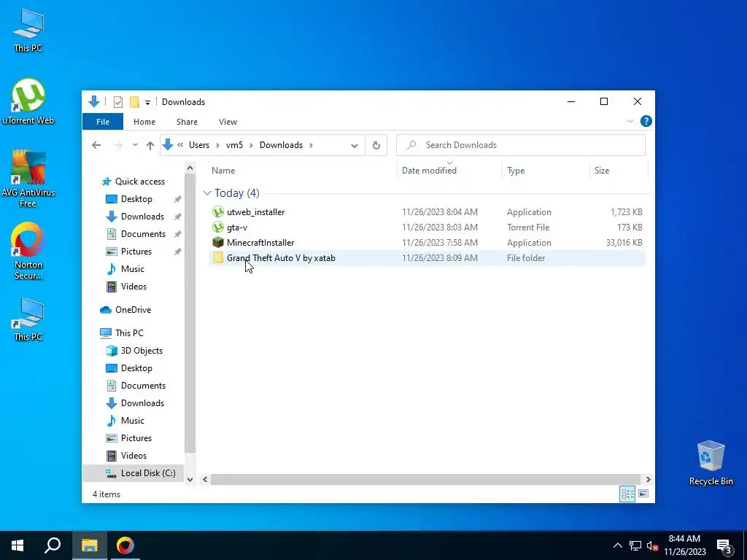Go back with the Back arrow
Image resolution: width=747 pixels, height=560 pixels.
[x=96, y=145]
